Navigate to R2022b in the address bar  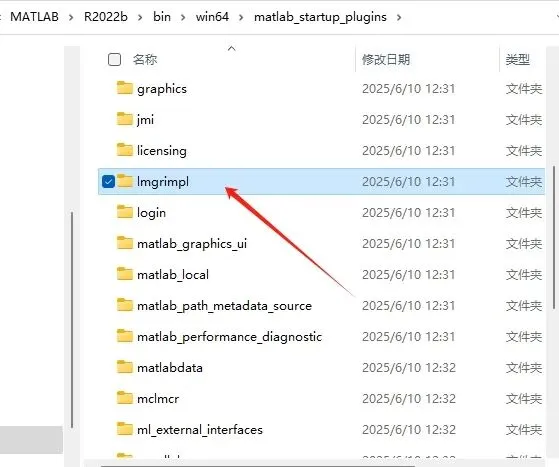point(106,17)
